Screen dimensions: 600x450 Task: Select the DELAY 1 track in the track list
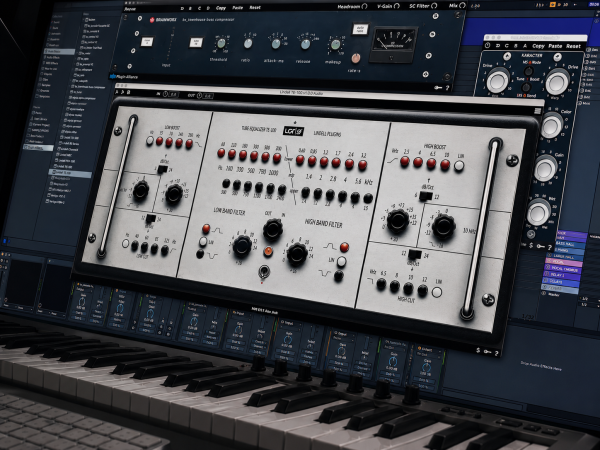pos(563,276)
